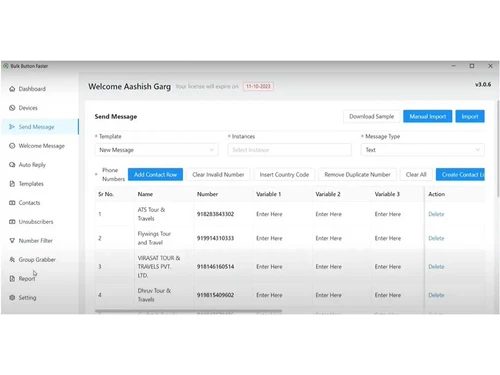Open the Templates section
500x375 pixels.
click(x=31, y=184)
